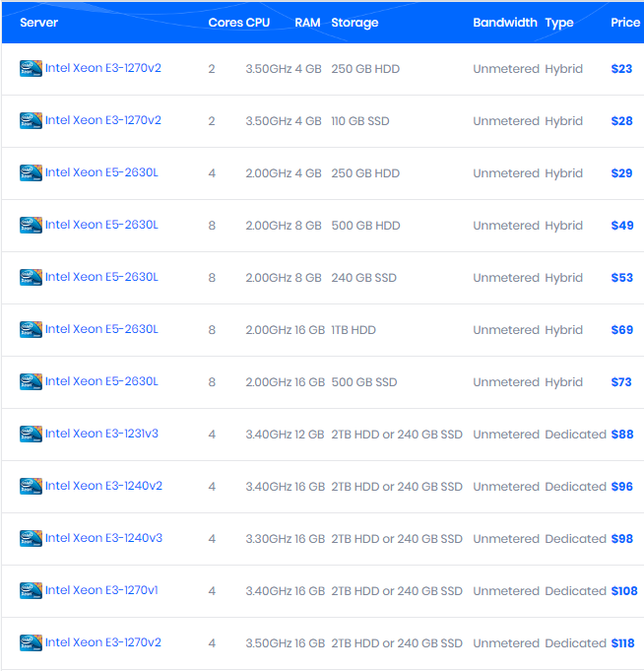Choose the $108 price for Xeon E3-1270v1
Image resolution: width=644 pixels, height=671 pixels.
[x=624, y=591]
